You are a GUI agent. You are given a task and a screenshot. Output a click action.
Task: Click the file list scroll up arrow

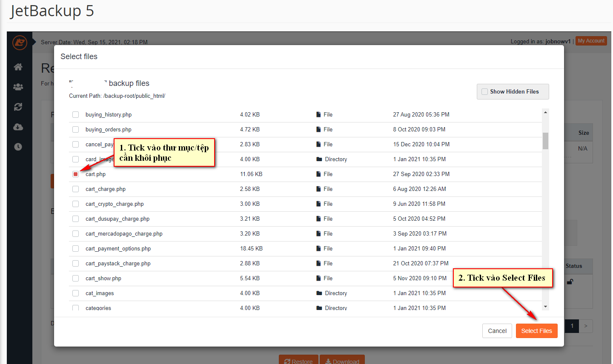(545, 112)
